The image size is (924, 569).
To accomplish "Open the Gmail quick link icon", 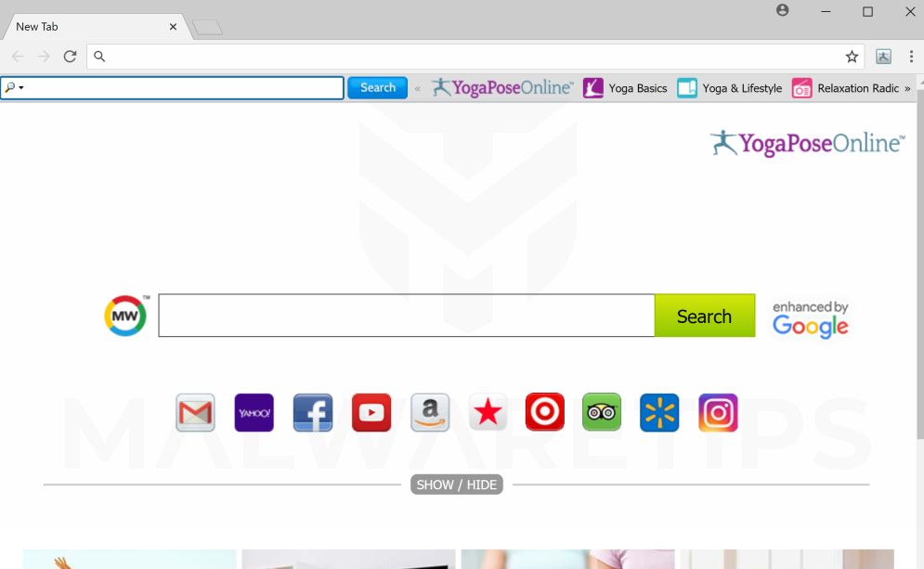I will tap(195, 412).
